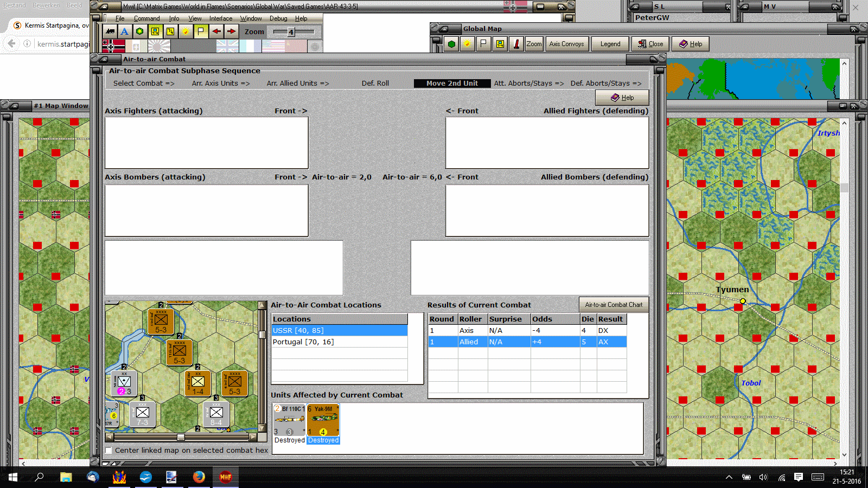Click the train icon in main toolbar
The height and width of the screenshot is (488, 868).
click(x=110, y=31)
